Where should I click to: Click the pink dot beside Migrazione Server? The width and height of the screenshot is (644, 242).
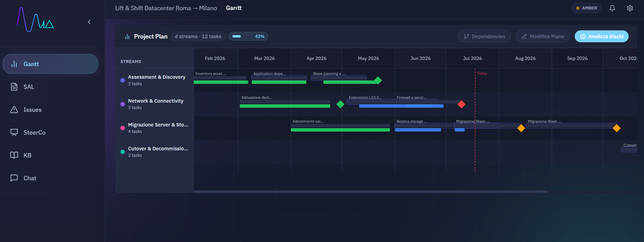[122, 128]
